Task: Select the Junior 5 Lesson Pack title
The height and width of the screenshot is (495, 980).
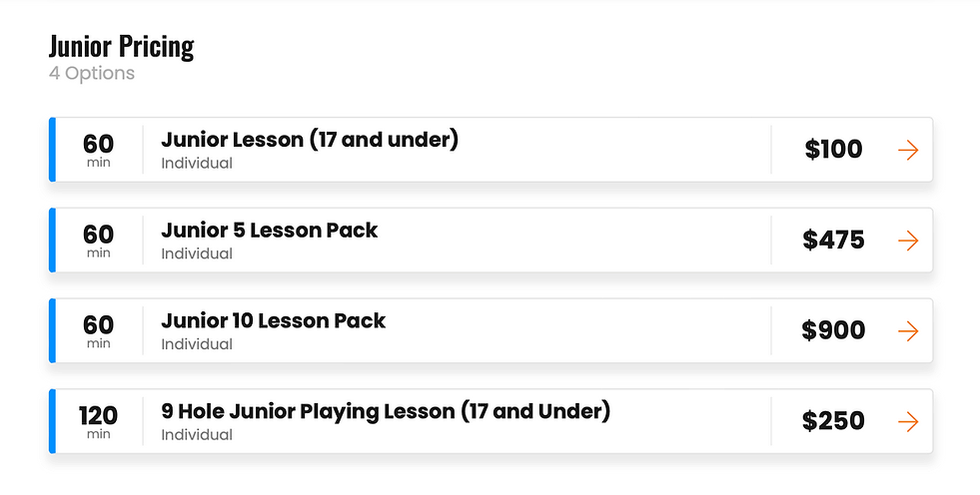Action: pos(269,231)
